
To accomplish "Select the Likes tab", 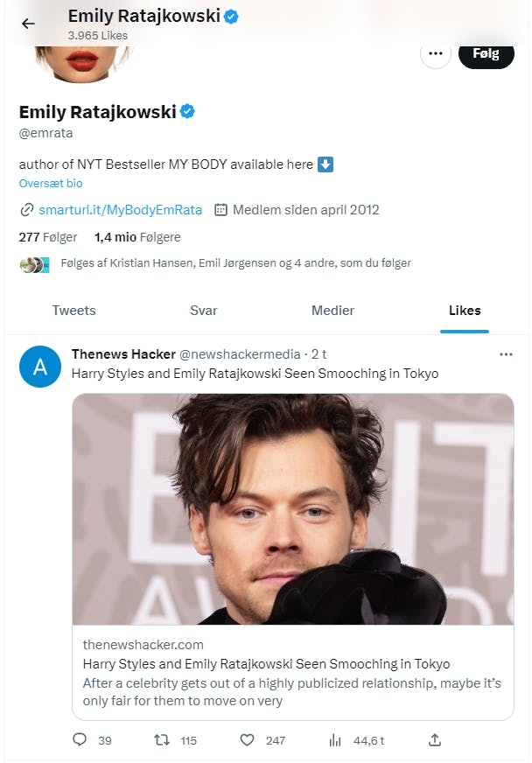I will click(465, 311).
